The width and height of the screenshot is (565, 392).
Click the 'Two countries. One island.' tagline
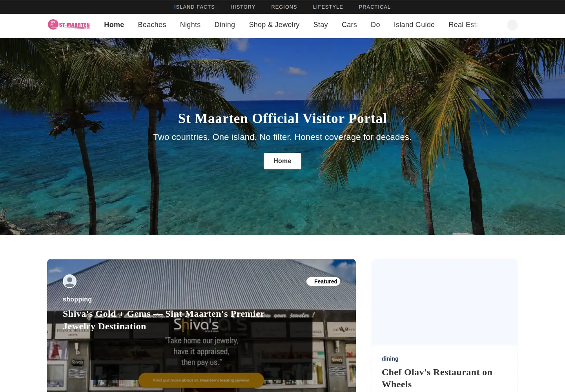tap(282, 137)
